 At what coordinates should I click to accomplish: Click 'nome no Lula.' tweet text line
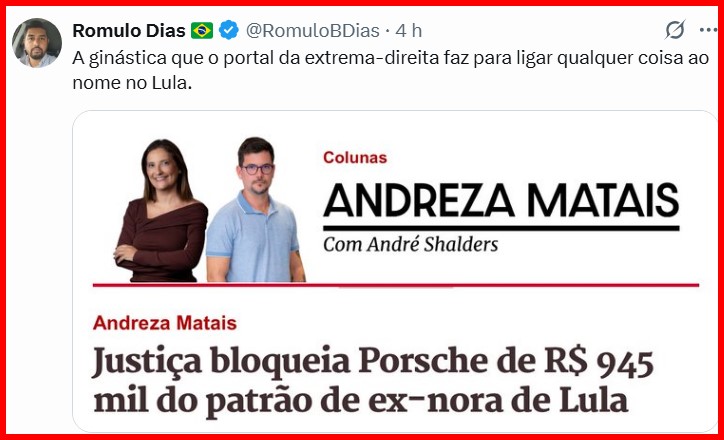(132, 82)
